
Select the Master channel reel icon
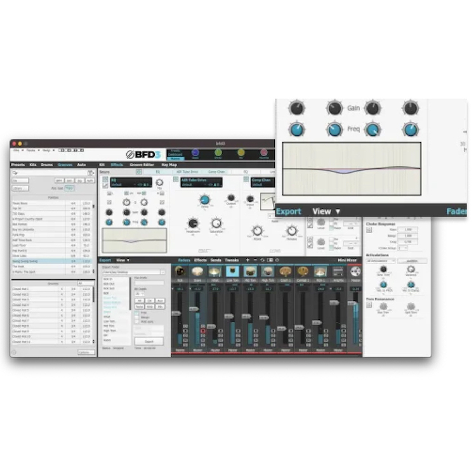click(x=355, y=272)
